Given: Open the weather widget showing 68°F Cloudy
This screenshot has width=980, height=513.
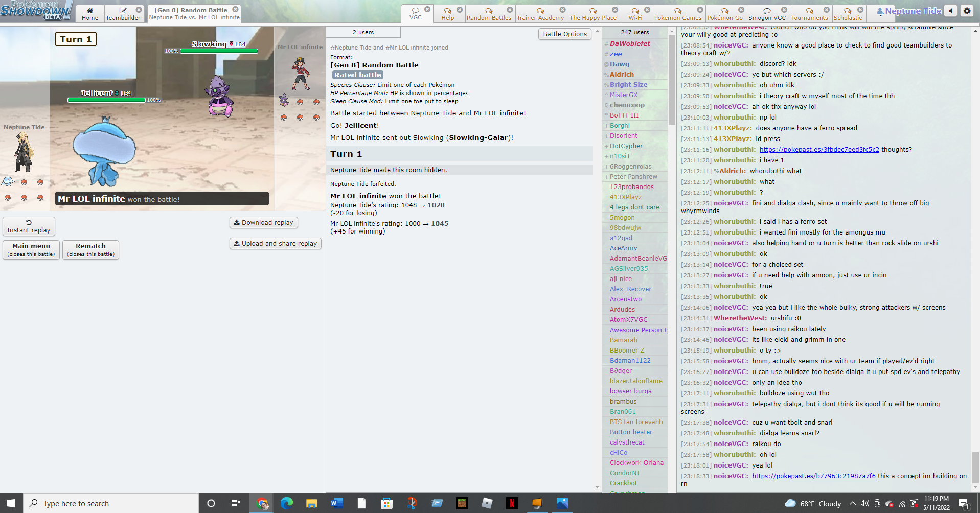Looking at the screenshot, I should point(813,503).
